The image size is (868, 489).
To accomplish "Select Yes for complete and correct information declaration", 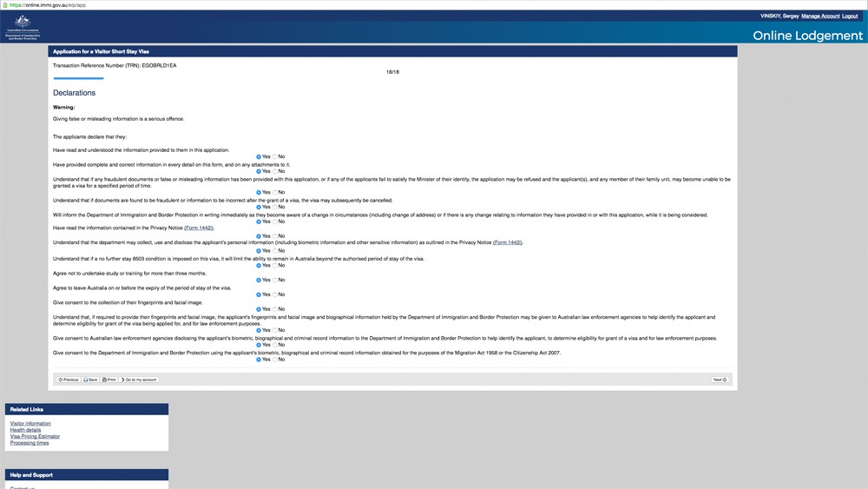I will click(259, 171).
